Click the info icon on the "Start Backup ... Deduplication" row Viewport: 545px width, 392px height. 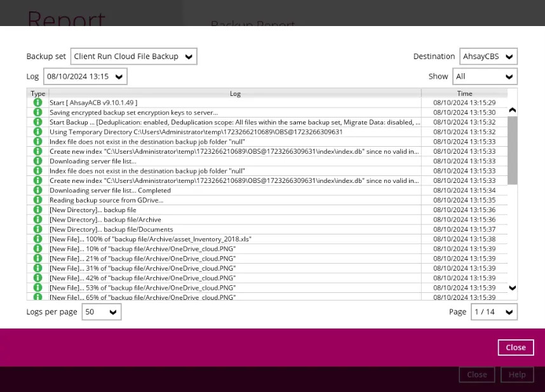pos(37,122)
